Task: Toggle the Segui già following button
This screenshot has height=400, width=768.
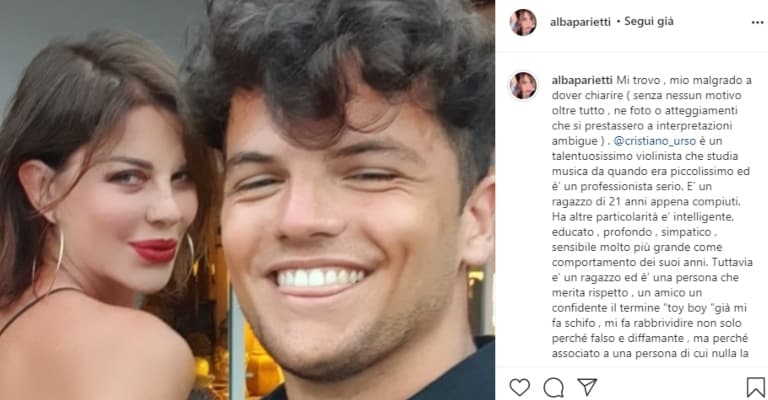Action: 649,22
